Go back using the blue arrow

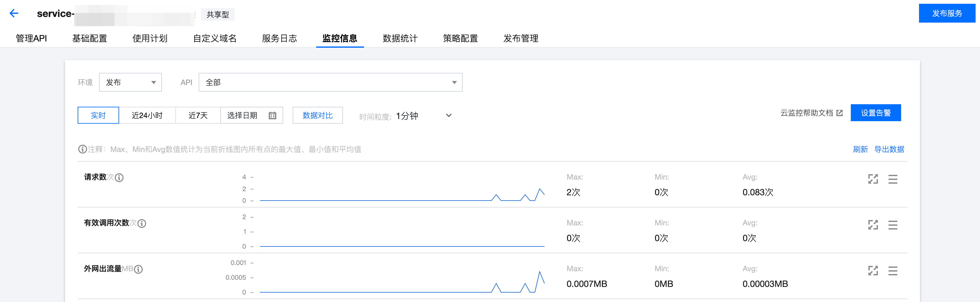point(14,13)
